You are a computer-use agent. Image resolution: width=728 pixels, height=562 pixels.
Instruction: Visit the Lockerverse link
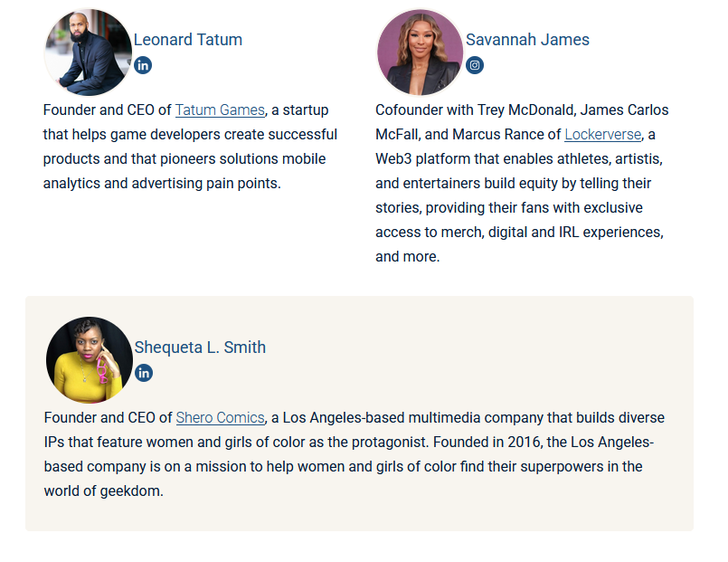603,135
